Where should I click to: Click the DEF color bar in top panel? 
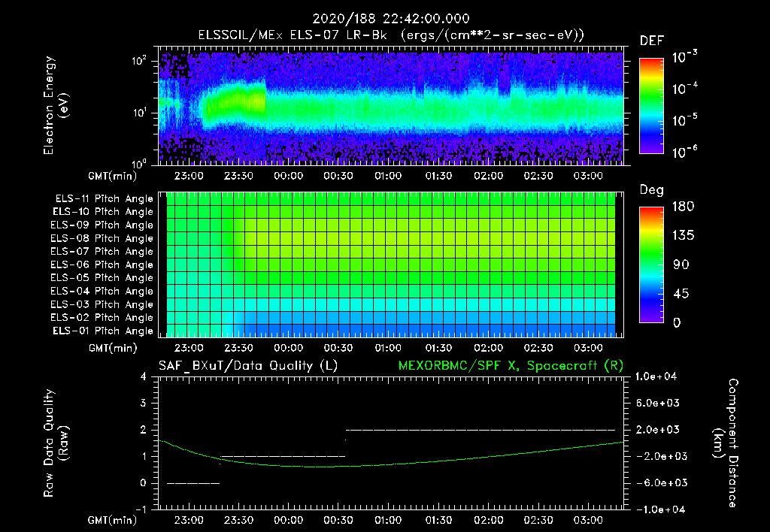pyautogui.click(x=650, y=106)
